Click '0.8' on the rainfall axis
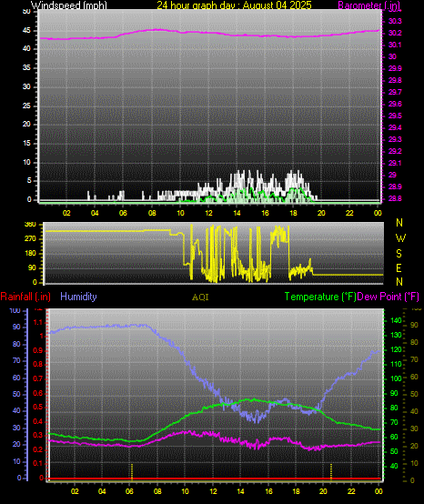This screenshot has width=424, height=504. point(38,365)
